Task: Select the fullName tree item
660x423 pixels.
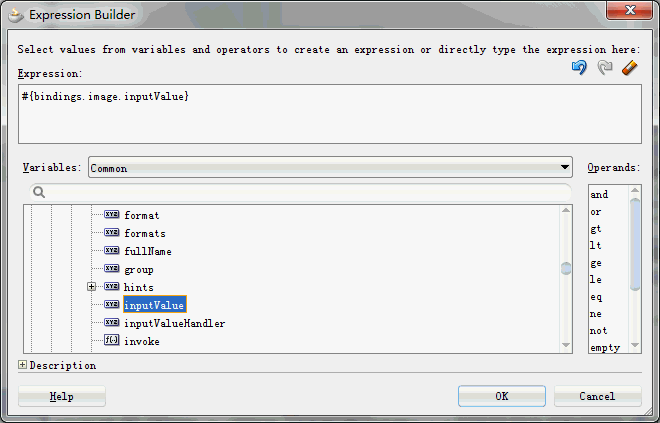Action: (148, 251)
